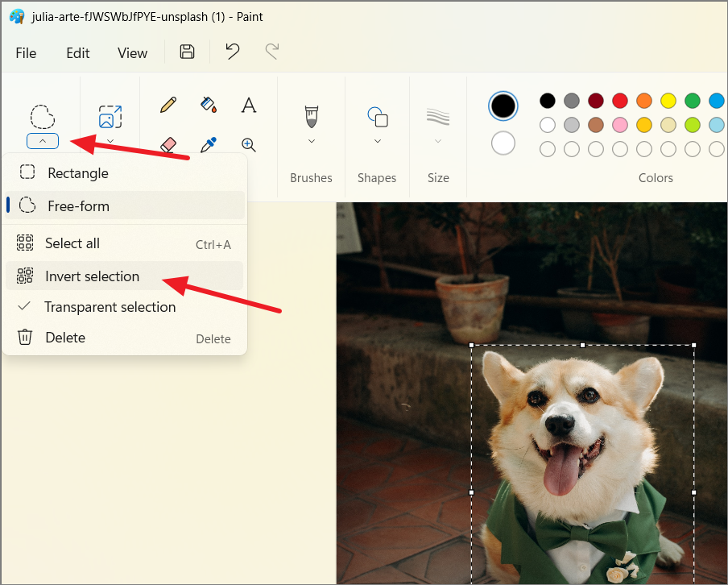Select the Pencil tool
This screenshot has height=585, width=728.
coord(168,105)
